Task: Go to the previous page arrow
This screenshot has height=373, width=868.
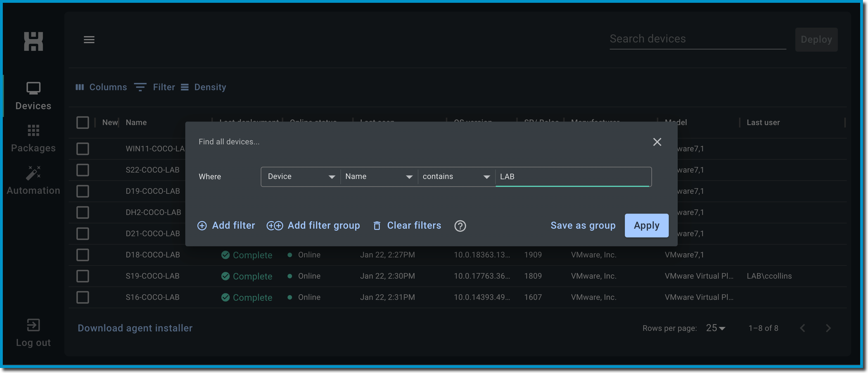Action: click(x=803, y=328)
